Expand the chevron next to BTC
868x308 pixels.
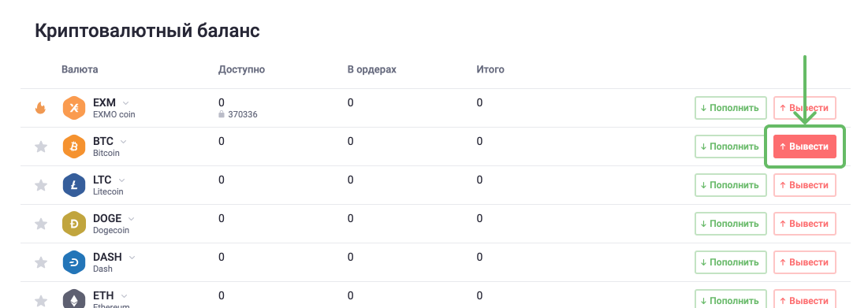pyautogui.click(x=124, y=142)
